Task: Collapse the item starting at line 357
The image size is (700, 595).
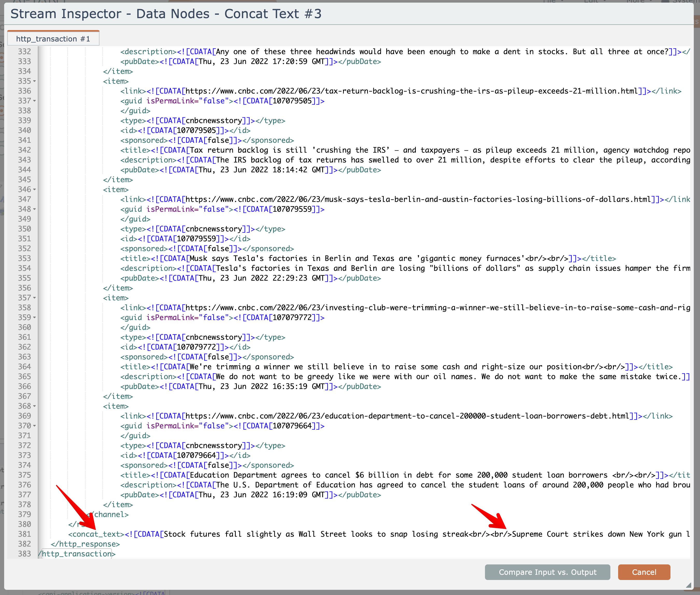Action: click(34, 298)
